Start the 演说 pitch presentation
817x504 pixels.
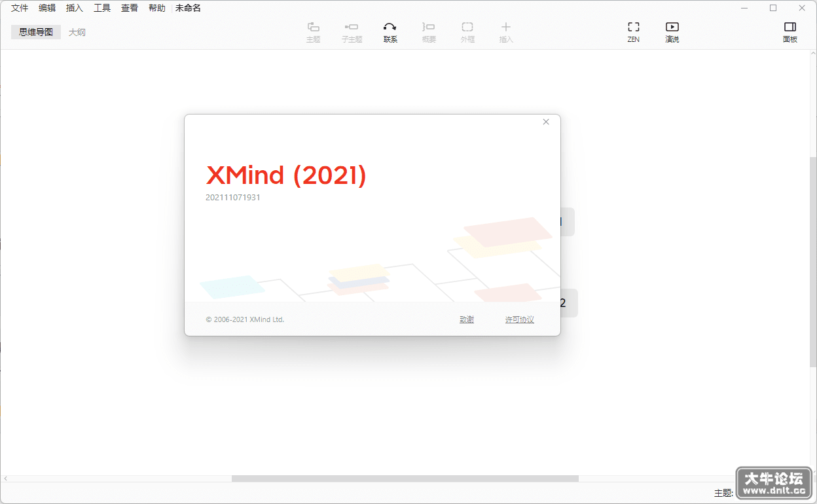click(x=672, y=32)
